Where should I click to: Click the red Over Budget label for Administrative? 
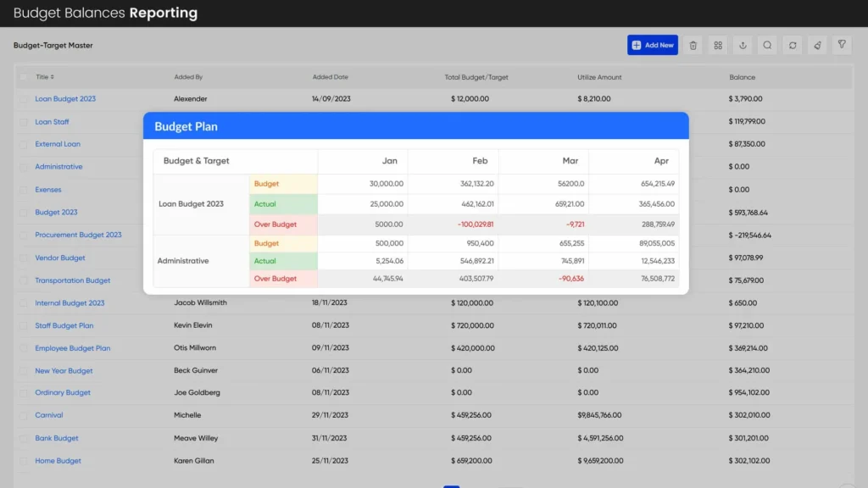(x=275, y=279)
